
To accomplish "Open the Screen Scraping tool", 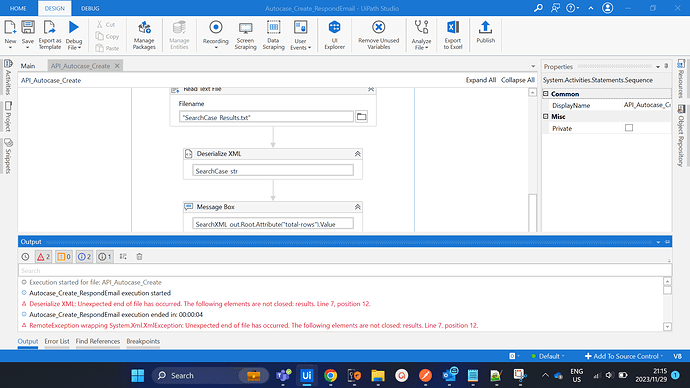I will (x=245, y=35).
